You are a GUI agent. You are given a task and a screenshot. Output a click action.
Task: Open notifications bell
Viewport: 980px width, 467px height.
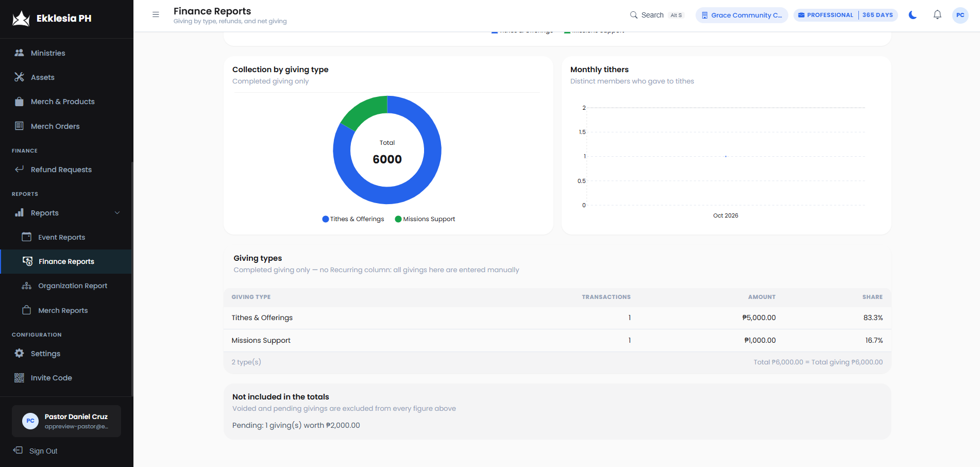pyautogui.click(x=937, y=15)
